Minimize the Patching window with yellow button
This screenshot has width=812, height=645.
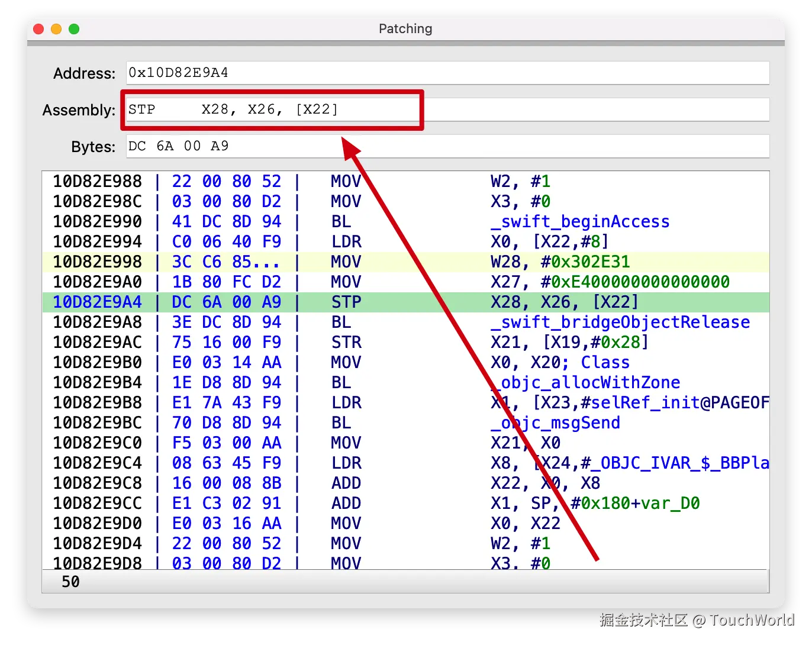tap(56, 29)
